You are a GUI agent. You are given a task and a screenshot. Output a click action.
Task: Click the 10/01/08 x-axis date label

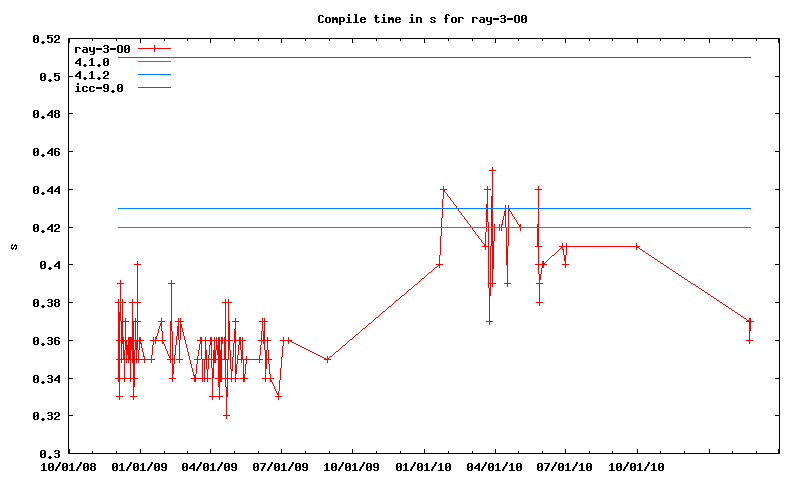pos(68,466)
